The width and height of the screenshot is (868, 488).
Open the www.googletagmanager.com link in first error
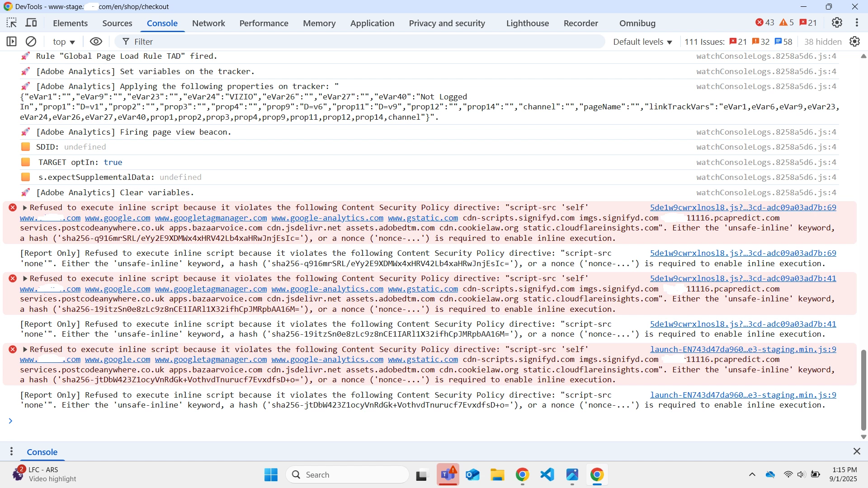211,218
